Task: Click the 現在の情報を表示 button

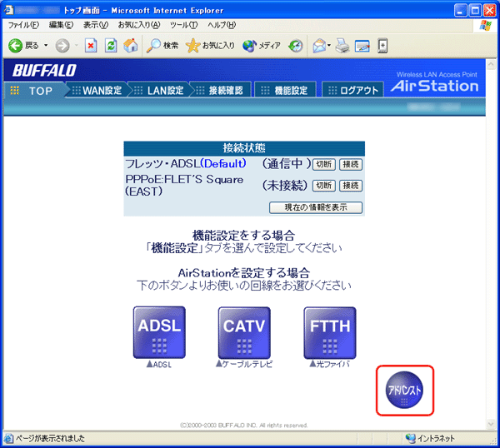Action: [316, 207]
